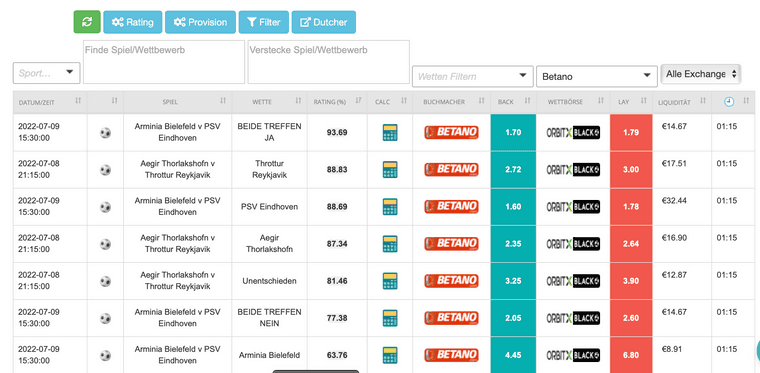This screenshot has width=760, height=373.
Task: Click back odds 1.60
Action: [513, 206]
